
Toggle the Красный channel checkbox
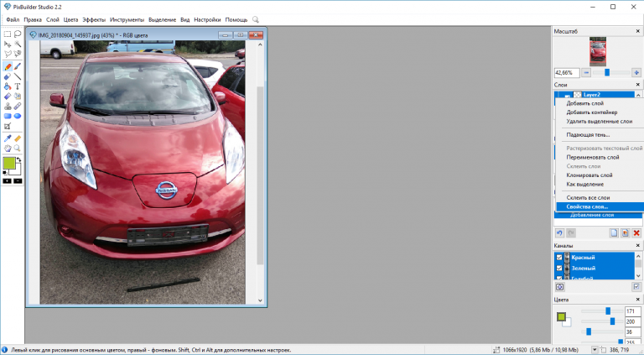coord(559,257)
